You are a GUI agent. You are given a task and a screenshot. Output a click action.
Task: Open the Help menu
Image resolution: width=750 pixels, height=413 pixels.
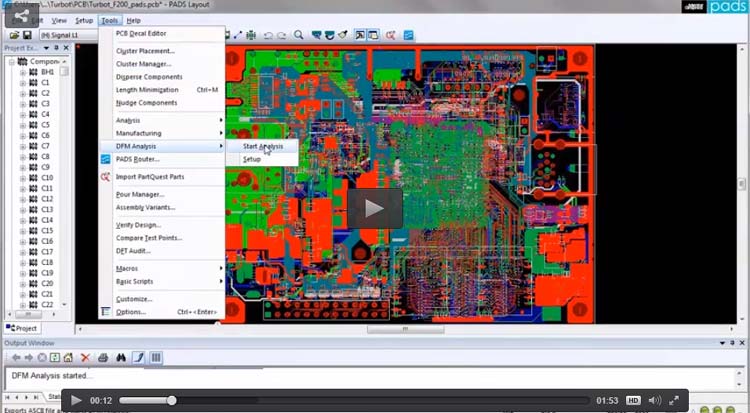[x=133, y=21]
